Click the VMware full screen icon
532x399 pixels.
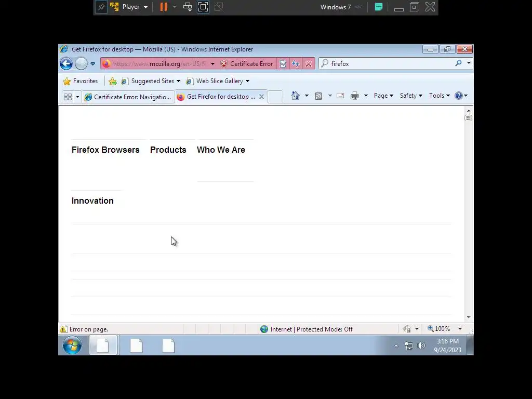tap(203, 7)
